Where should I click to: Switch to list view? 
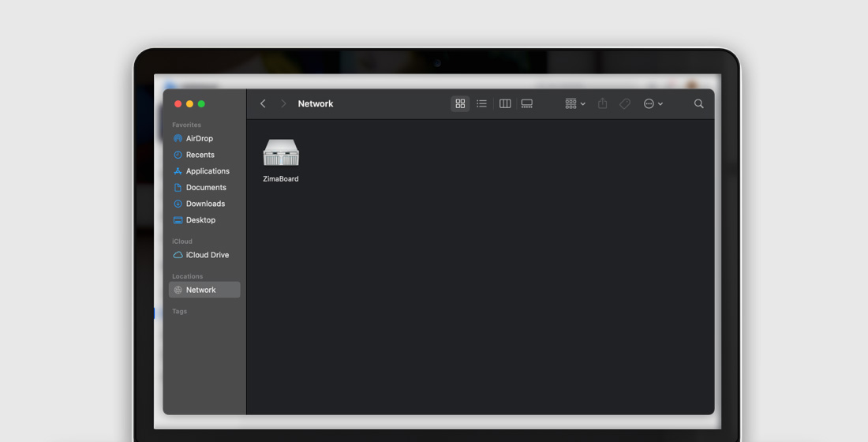(x=481, y=103)
